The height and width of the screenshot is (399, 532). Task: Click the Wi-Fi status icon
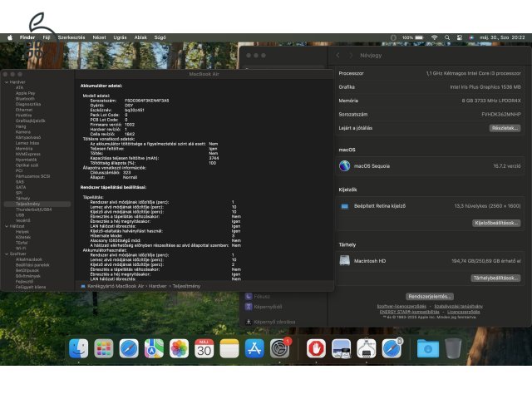[434, 37]
